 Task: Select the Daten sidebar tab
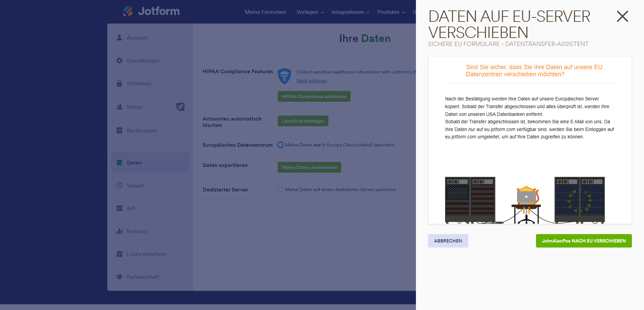tap(150, 163)
